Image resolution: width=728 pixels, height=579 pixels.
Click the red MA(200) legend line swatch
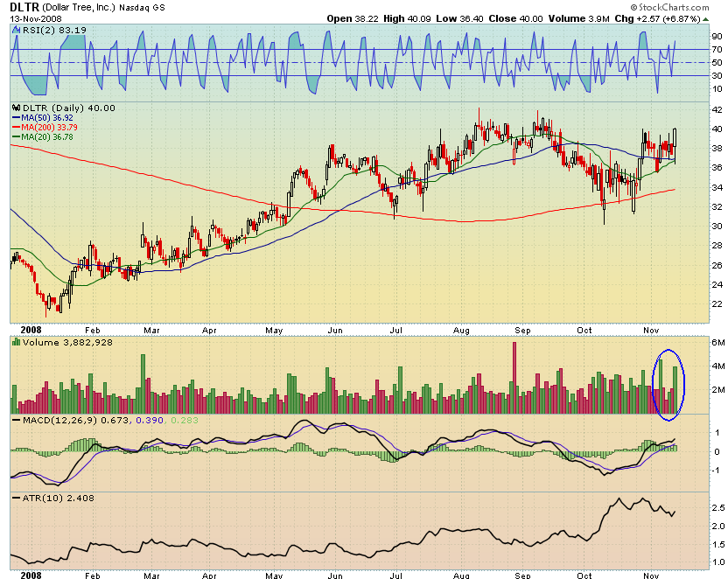(x=17, y=128)
